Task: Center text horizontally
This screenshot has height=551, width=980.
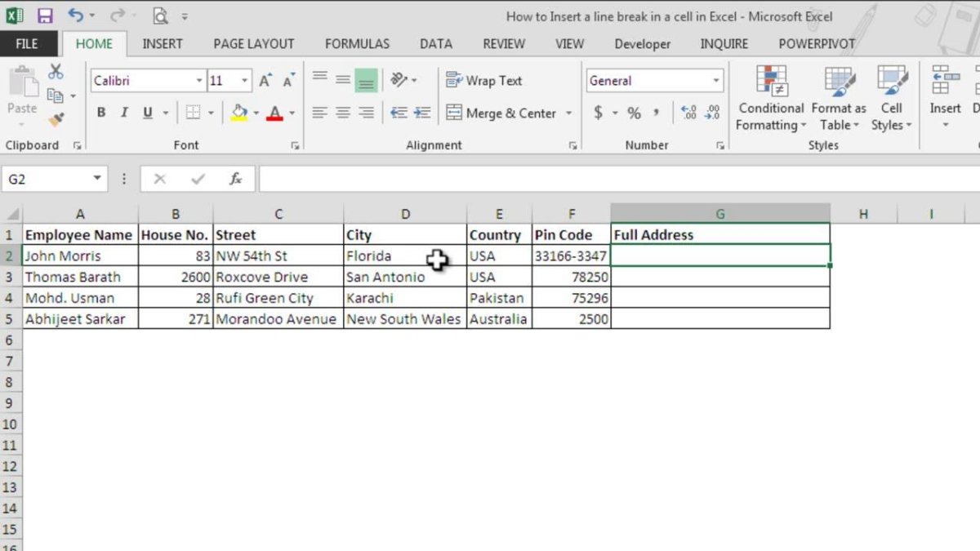Action: (x=343, y=113)
